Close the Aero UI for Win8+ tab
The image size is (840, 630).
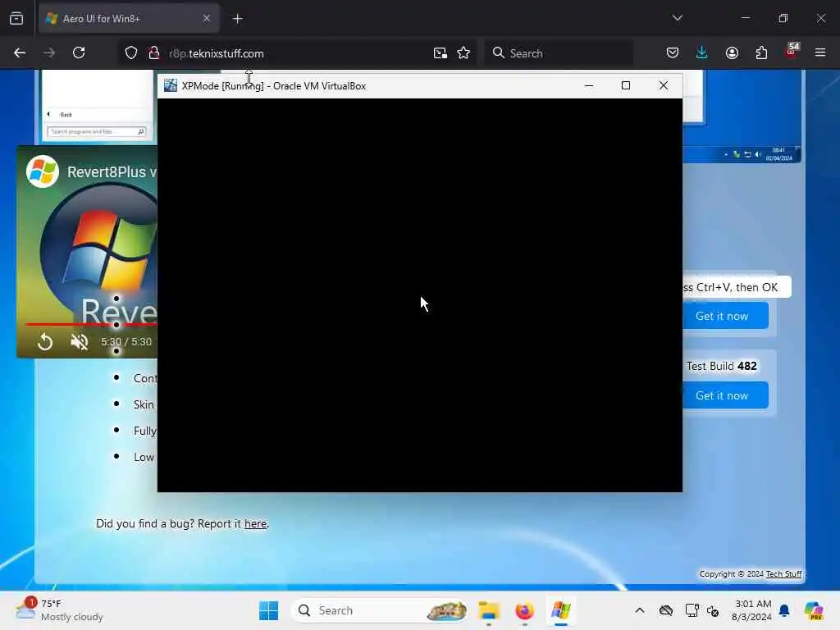(206, 18)
